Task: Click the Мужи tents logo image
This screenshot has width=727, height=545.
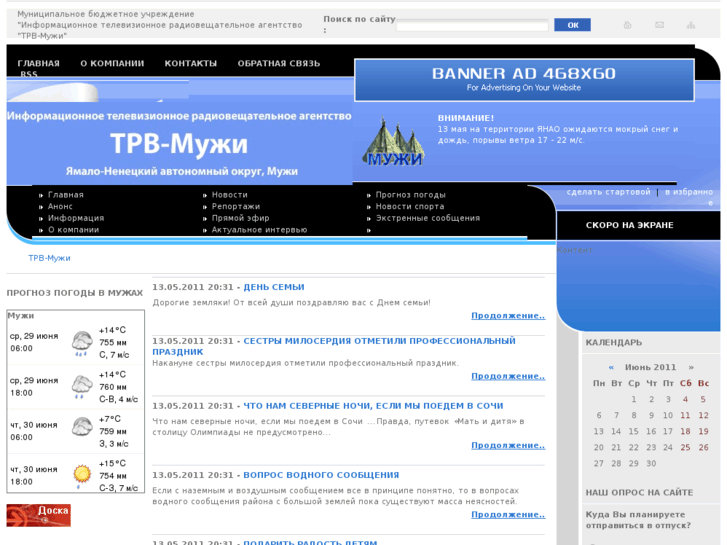Action: tap(394, 142)
